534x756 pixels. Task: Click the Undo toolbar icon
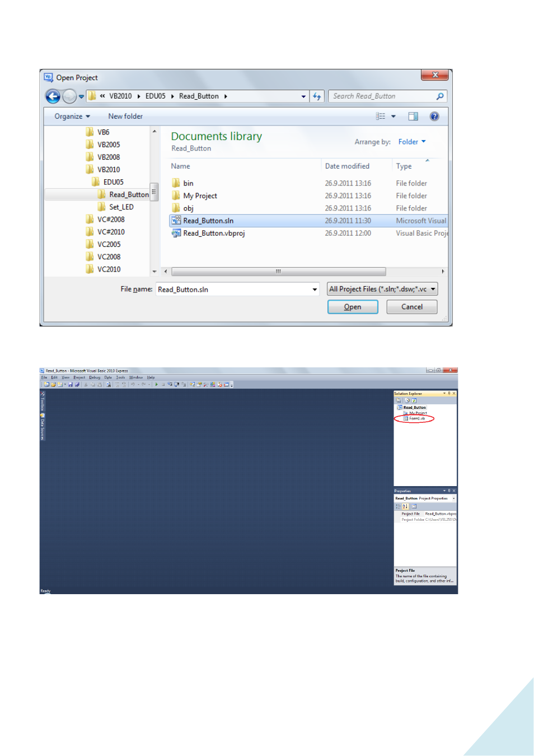[x=133, y=385]
